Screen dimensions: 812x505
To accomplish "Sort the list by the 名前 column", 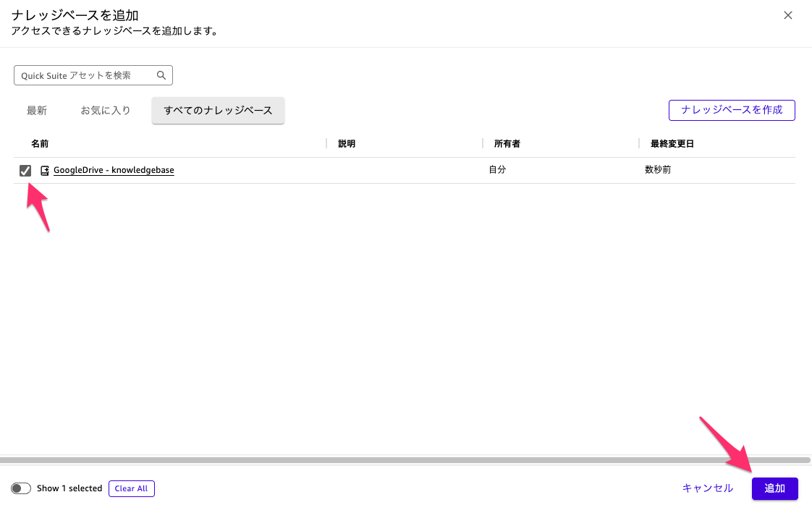I will coord(40,143).
